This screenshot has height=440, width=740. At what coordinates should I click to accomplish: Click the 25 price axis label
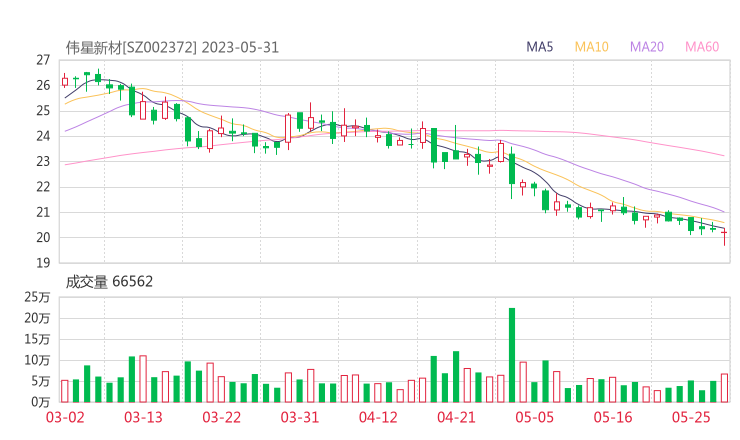tap(43, 111)
